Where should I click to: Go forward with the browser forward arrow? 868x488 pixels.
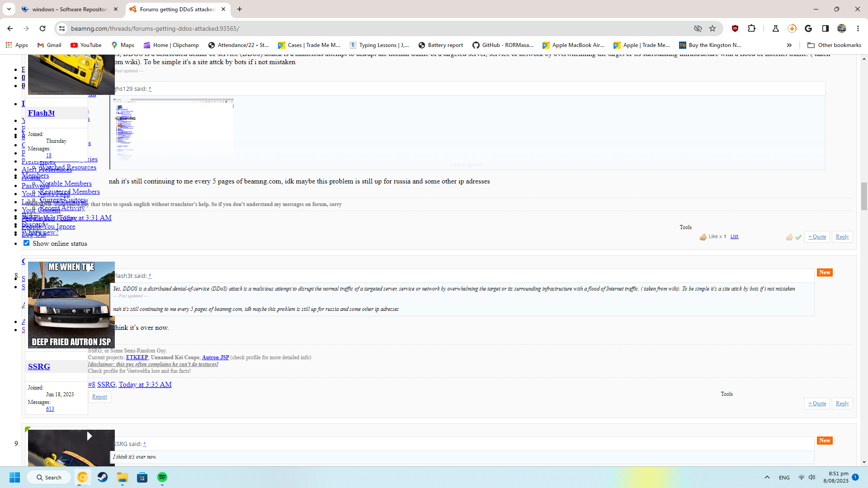click(26, 28)
